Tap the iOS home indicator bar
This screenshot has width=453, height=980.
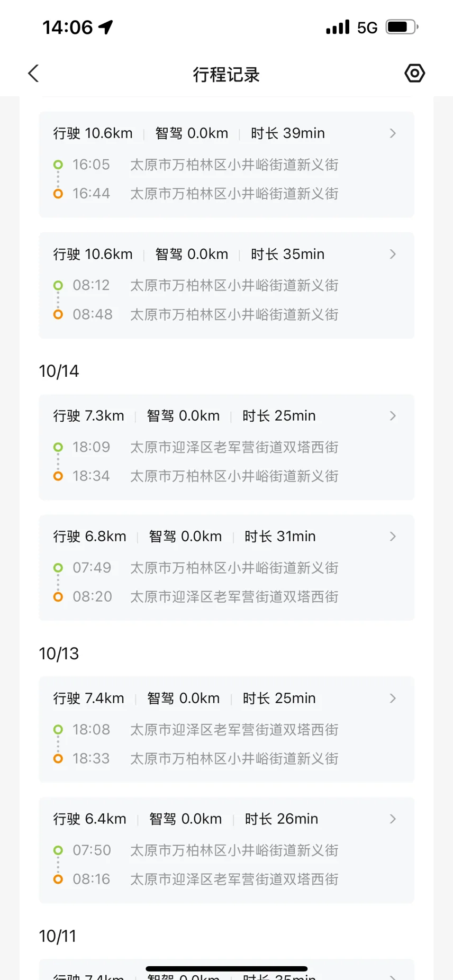226,969
